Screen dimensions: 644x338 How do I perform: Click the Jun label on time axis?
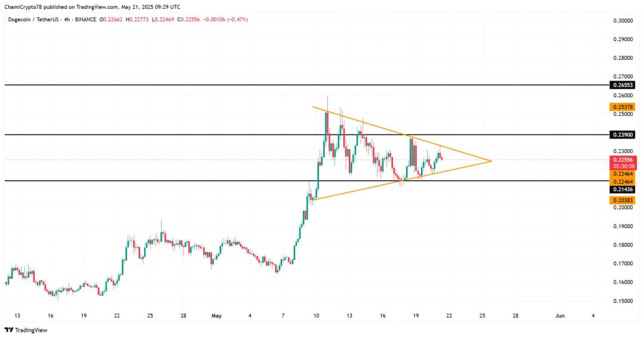click(x=559, y=315)
